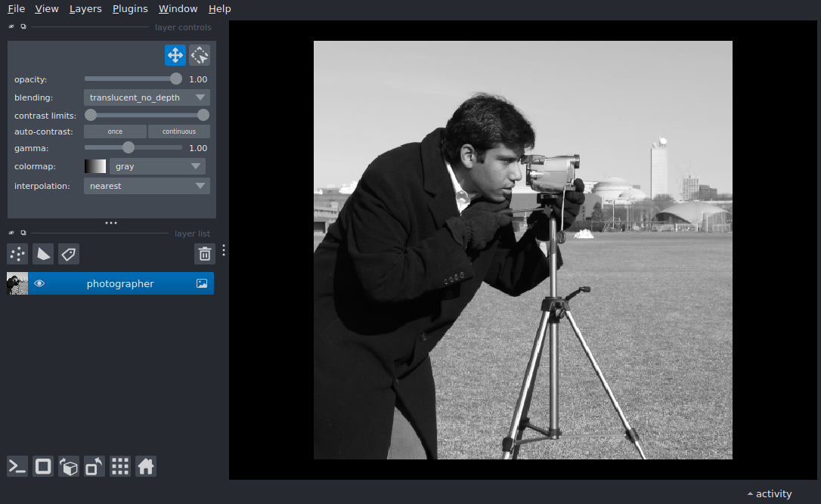821x504 pixels.
Task: Click the contrast limits upper handle
Action: click(x=203, y=115)
